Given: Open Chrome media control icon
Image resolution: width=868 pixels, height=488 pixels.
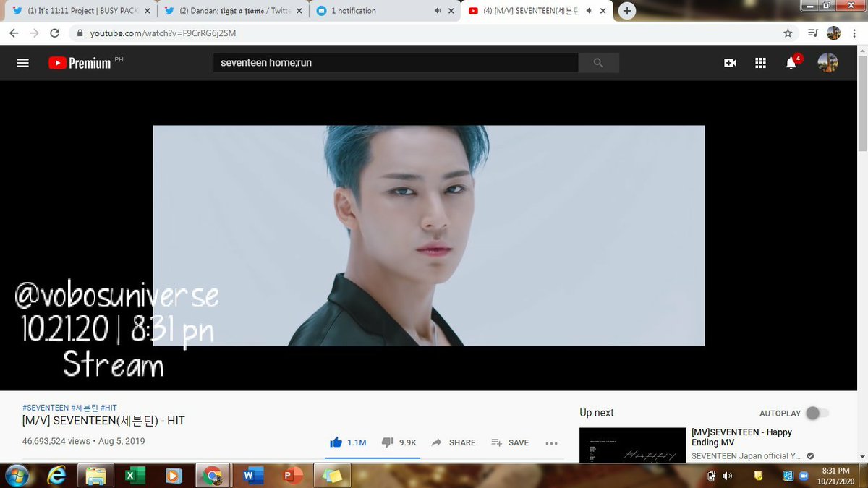Looking at the screenshot, I should click(x=812, y=33).
